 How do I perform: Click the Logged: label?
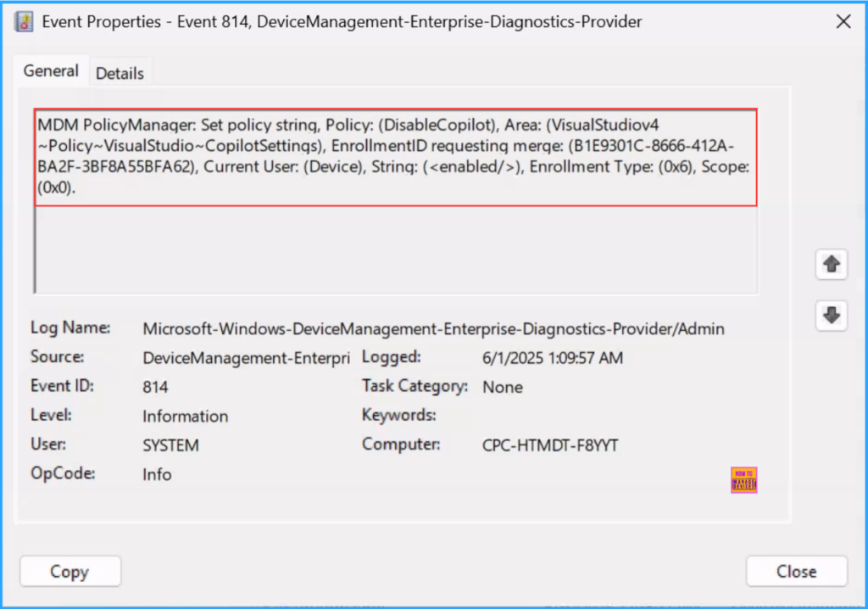[x=392, y=357]
